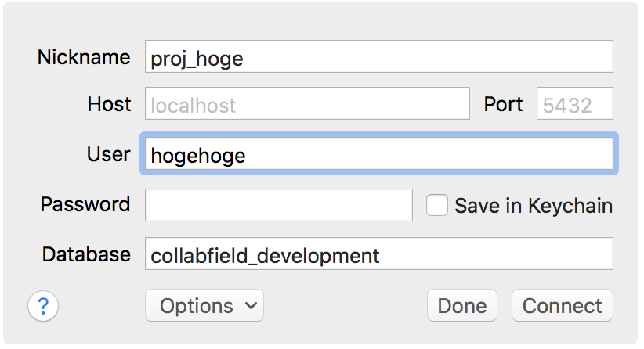Click the Save in Keychain label text
This screenshot has width=644, height=349.
pos(533,206)
